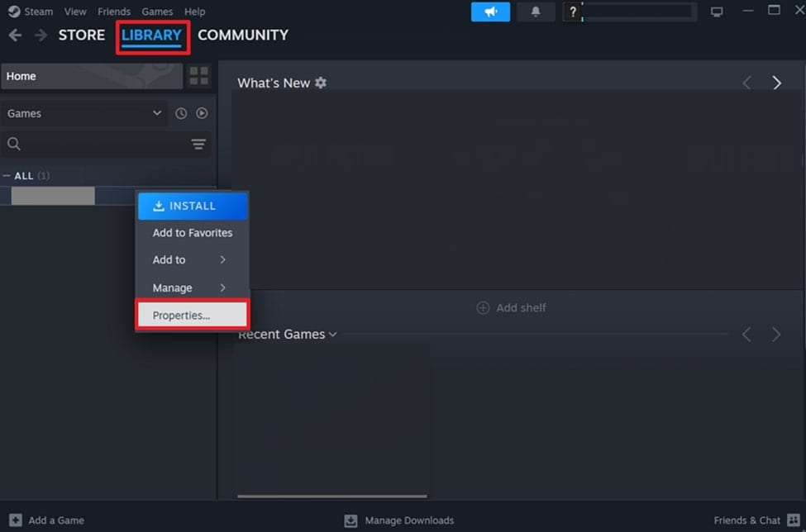
Task: Open What's New settings gear icon
Action: click(321, 83)
